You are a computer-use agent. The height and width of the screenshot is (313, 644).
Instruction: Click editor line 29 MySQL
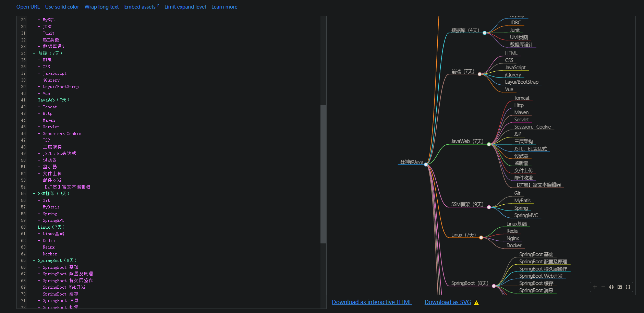click(49, 20)
